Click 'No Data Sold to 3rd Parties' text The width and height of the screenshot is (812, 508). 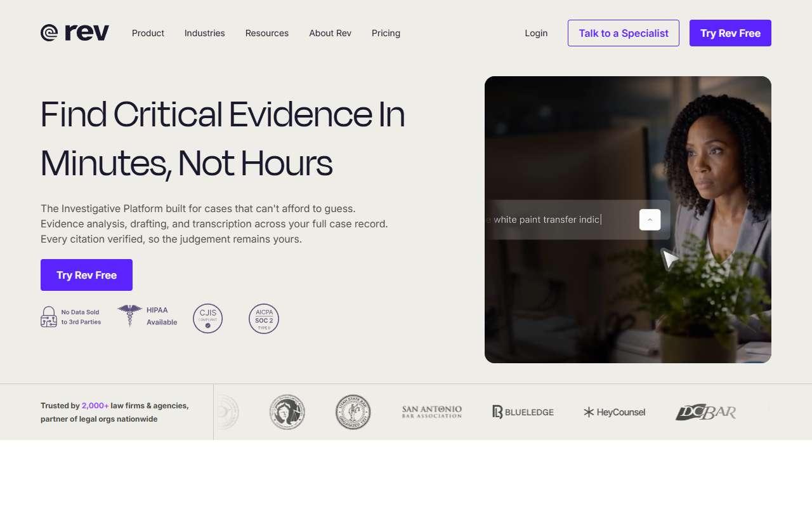[81, 317]
